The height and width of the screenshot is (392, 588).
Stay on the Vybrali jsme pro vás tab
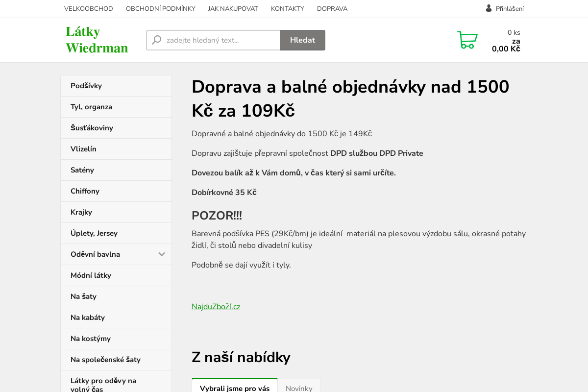coord(235,388)
